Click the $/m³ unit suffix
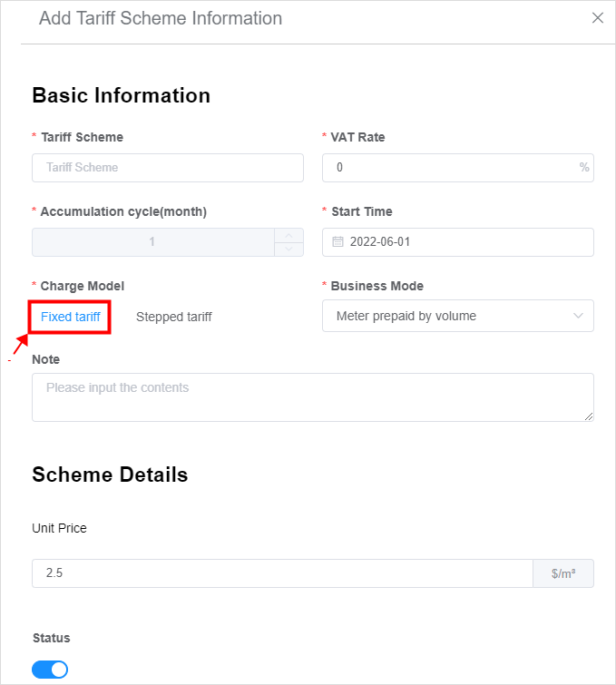The width and height of the screenshot is (616, 685). [563, 573]
